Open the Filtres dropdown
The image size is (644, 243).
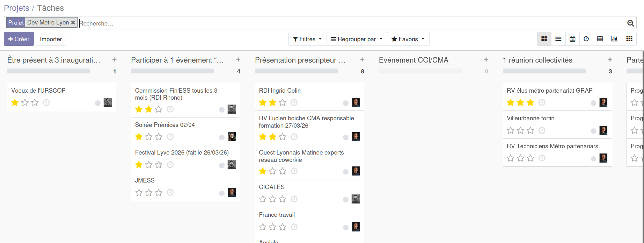(307, 39)
